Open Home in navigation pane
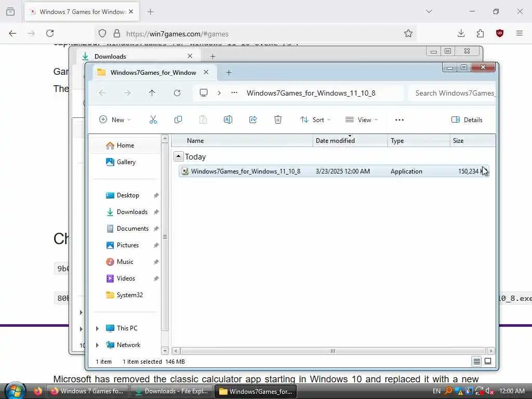The image size is (532, 399). (x=126, y=145)
